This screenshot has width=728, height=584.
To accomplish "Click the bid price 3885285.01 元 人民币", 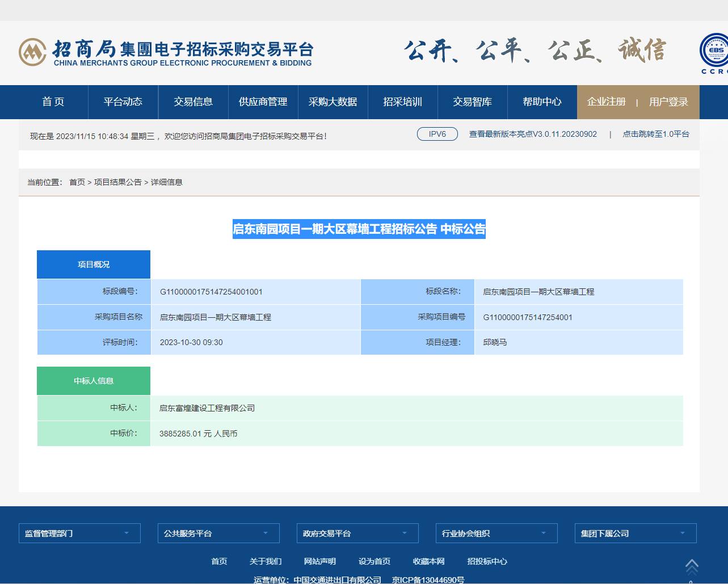I will pyautogui.click(x=199, y=434).
